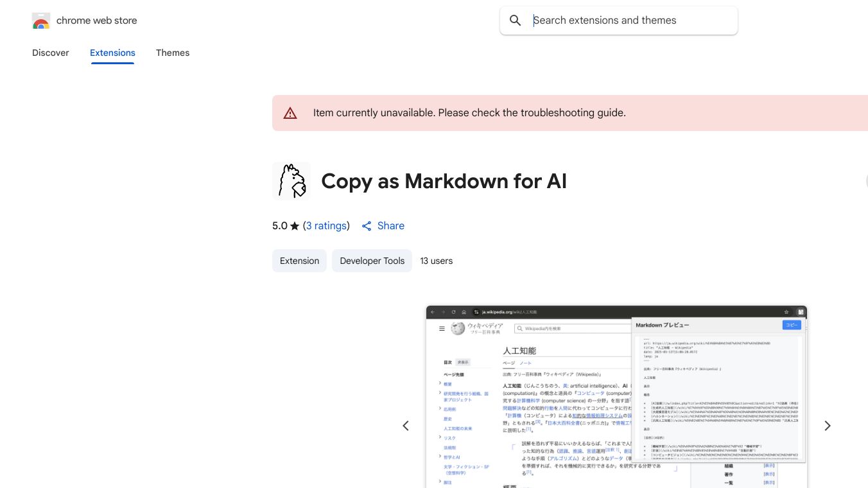Viewport: 868px width, 488px height.
Task: Select the Extensions tab
Action: 112,53
